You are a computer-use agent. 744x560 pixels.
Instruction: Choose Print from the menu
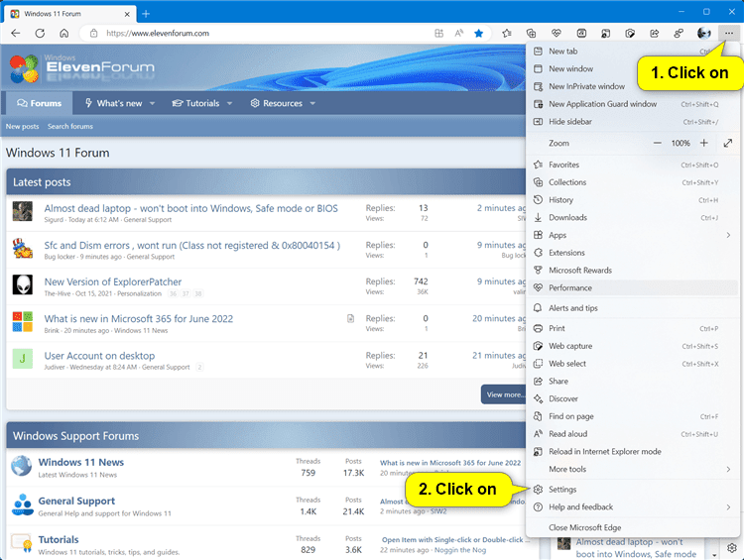(x=633, y=328)
